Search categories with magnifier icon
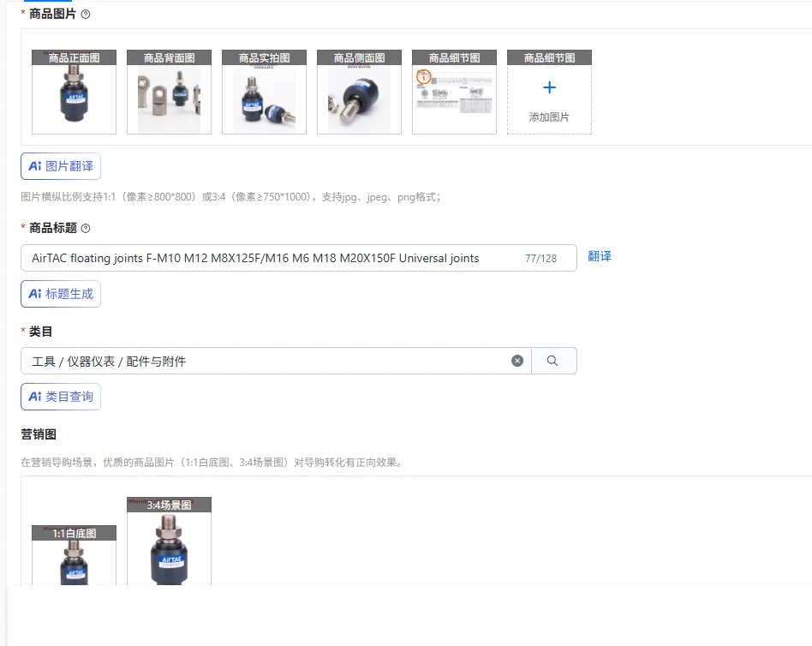 click(553, 361)
